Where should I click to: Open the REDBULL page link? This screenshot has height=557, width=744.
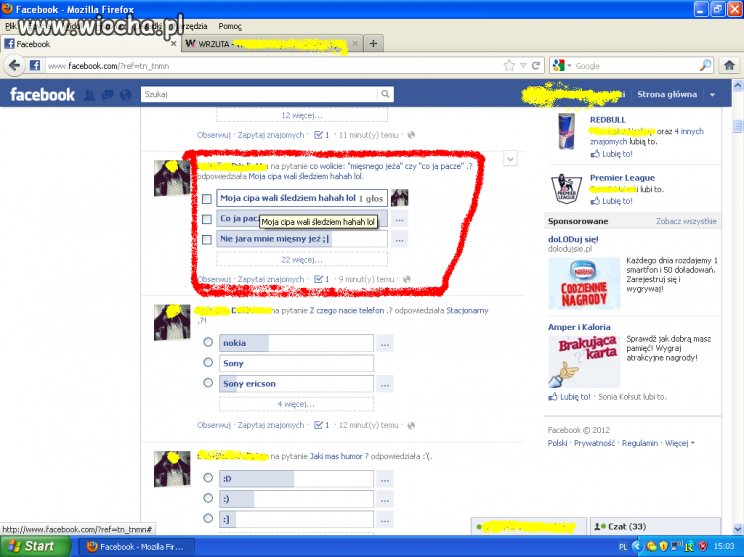coord(607,120)
